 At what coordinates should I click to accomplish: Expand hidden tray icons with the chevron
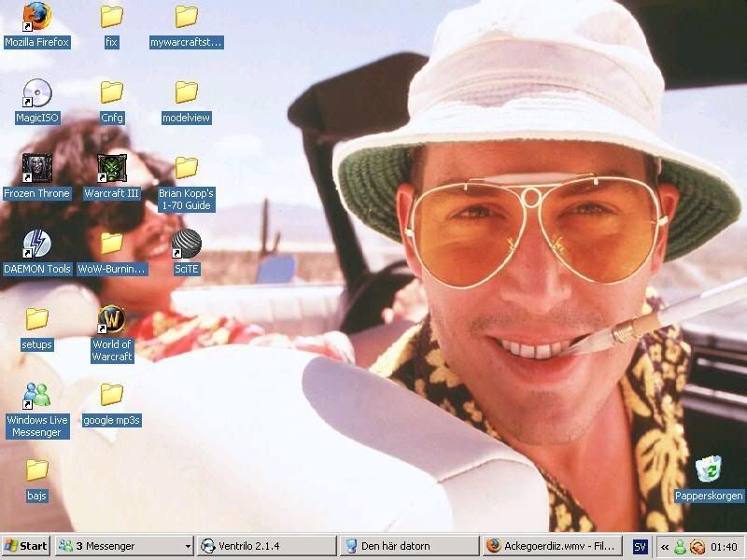[665, 547]
